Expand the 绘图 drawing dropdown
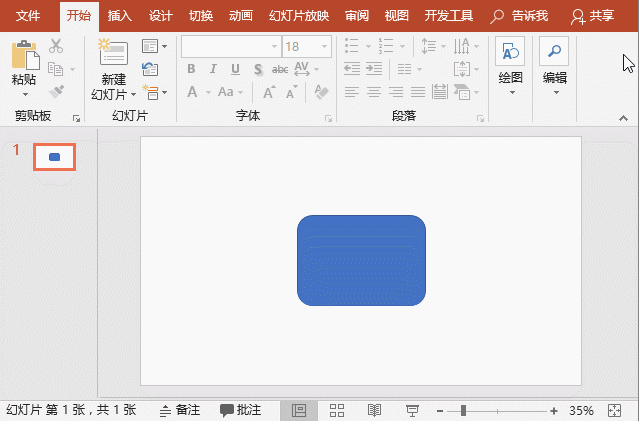 [510, 92]
